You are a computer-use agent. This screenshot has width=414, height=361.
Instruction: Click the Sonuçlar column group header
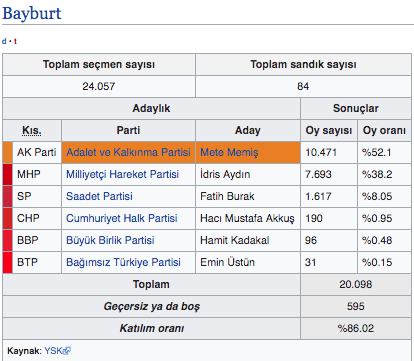click(x=356, y=108)
